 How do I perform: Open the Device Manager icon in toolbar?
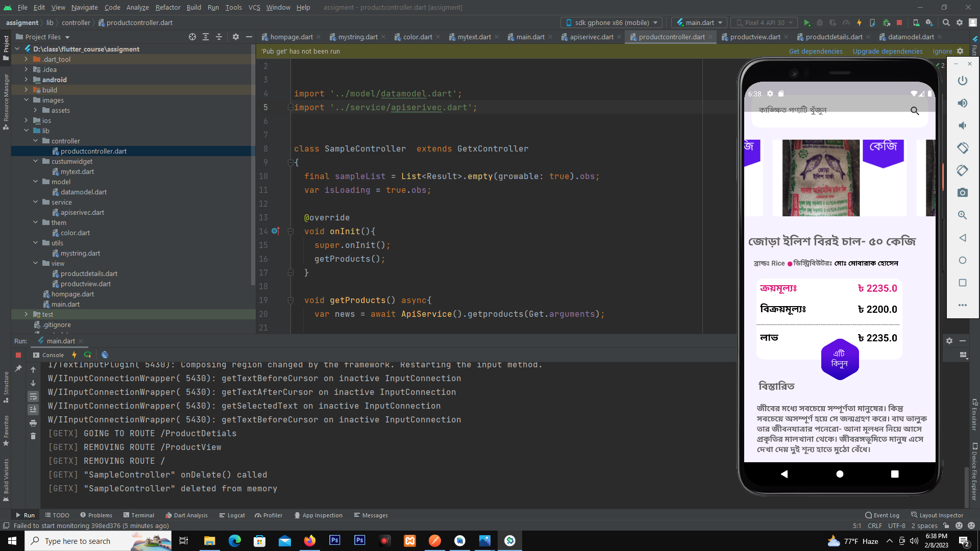tap(916, 23)
